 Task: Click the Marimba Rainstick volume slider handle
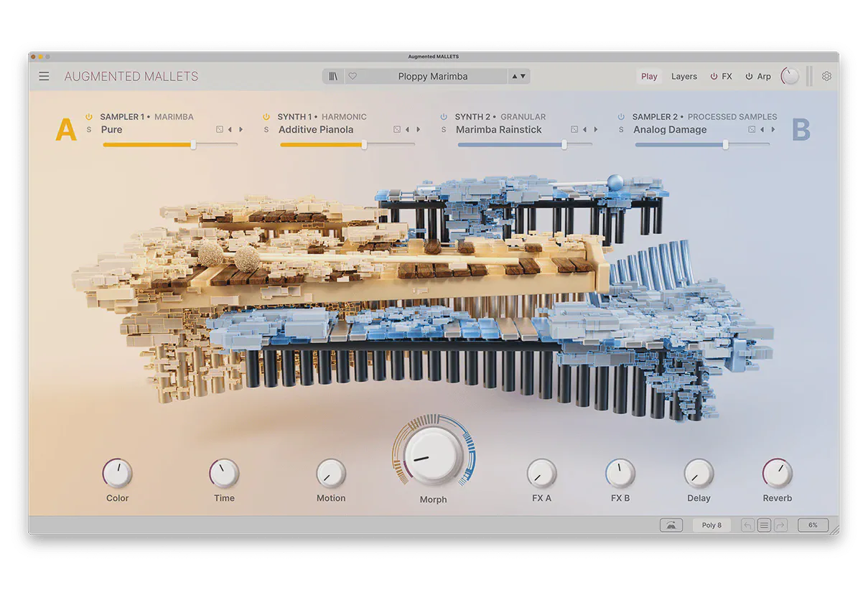[x=564, y=145]
